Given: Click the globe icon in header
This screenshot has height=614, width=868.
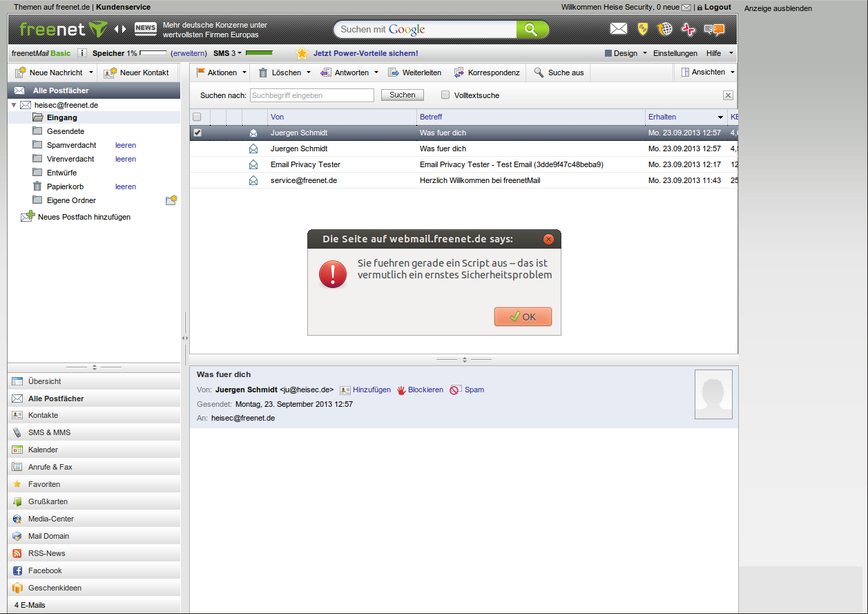Looking at the screenshot, I should pos(665,29).
